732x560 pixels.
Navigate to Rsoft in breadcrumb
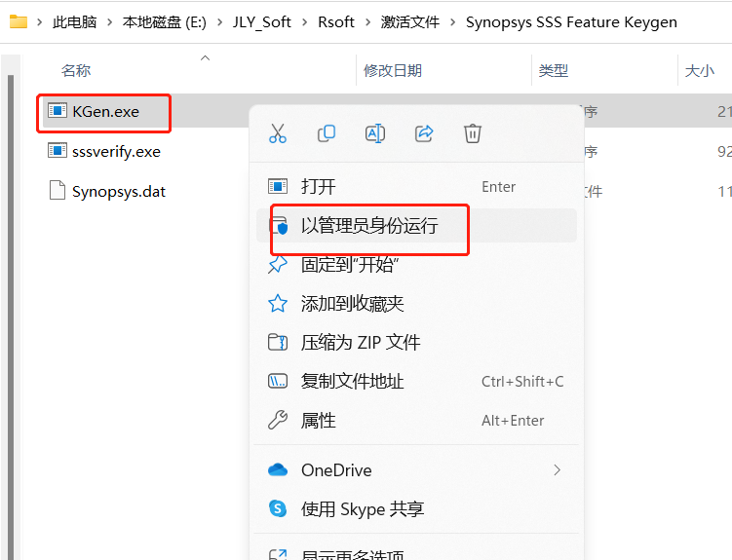point(336,22)
